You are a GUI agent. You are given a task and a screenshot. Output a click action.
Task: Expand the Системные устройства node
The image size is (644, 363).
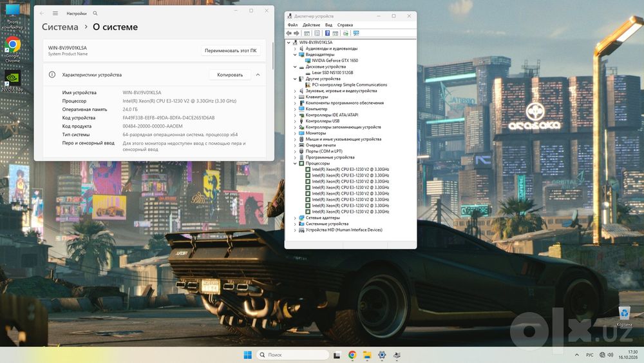click(x=295, y=224)
